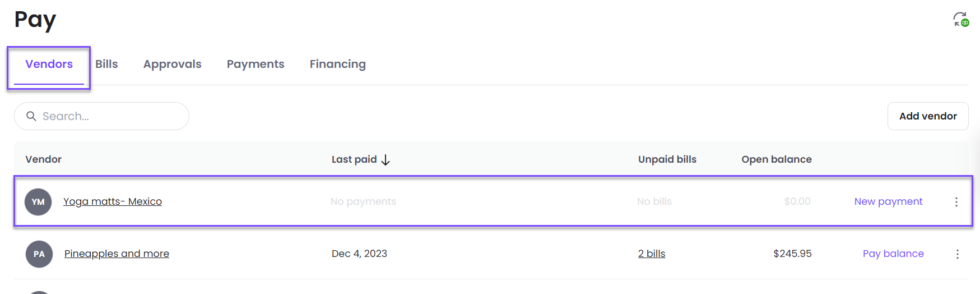Click Pay balance for Pineapples and more
980x294 pixels.
pos(893,254)
